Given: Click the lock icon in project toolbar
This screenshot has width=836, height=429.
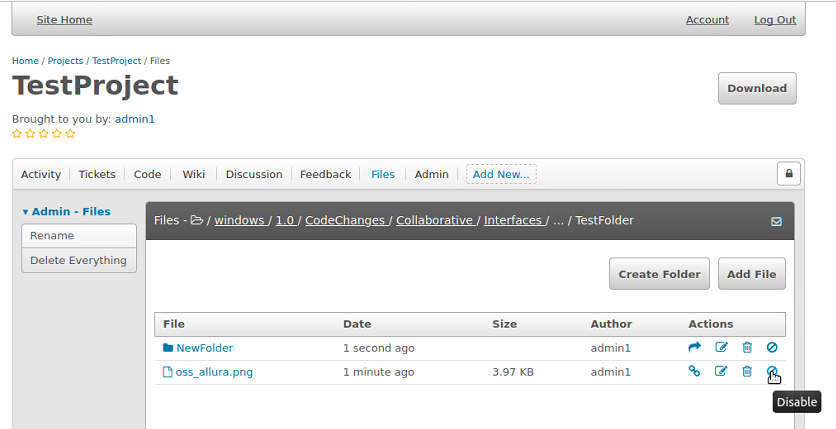Looking at the screenshot, I should [789, 174].
